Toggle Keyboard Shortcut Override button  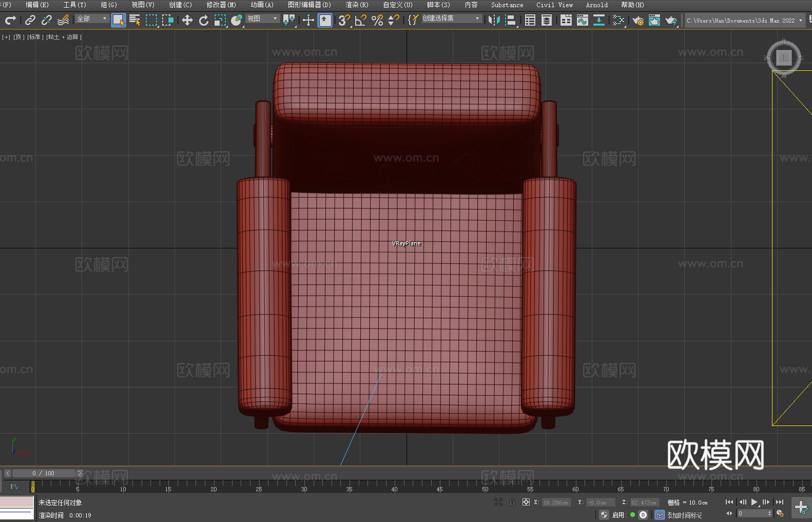pos(325,20)
